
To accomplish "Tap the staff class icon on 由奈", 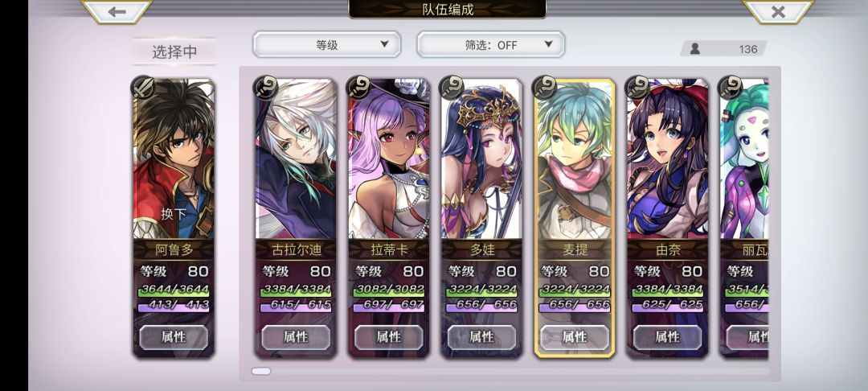I will (637, 88).
